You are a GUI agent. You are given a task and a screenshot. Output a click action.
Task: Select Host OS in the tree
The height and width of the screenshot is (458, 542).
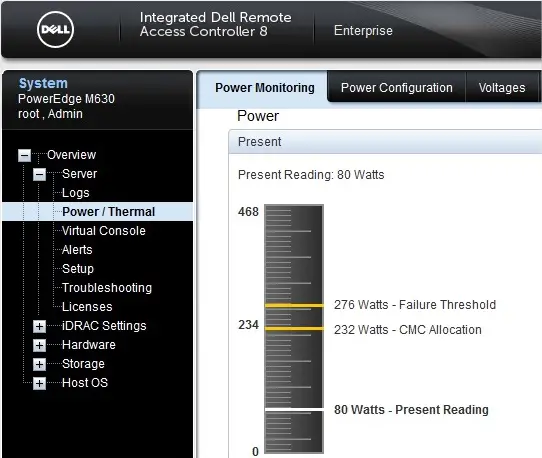[85, 383]
